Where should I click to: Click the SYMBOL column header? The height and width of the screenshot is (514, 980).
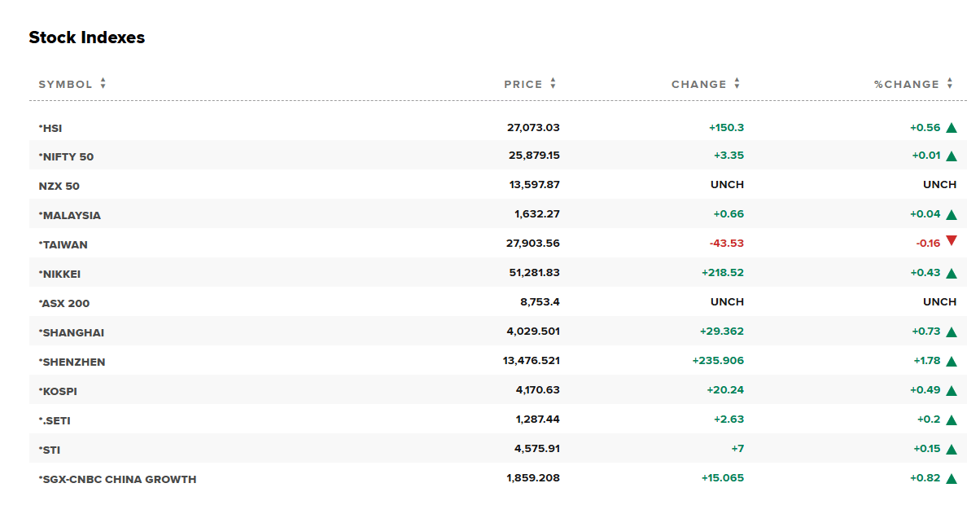coord(65,84)
